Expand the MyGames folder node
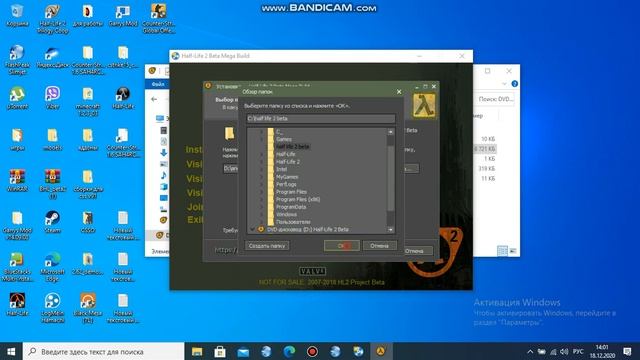The image size is (640, 360). pos(262,177)
